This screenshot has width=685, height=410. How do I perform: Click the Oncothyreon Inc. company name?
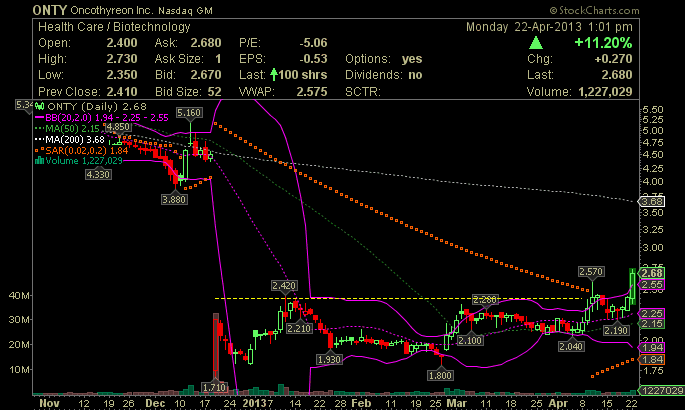coord(111,10)
